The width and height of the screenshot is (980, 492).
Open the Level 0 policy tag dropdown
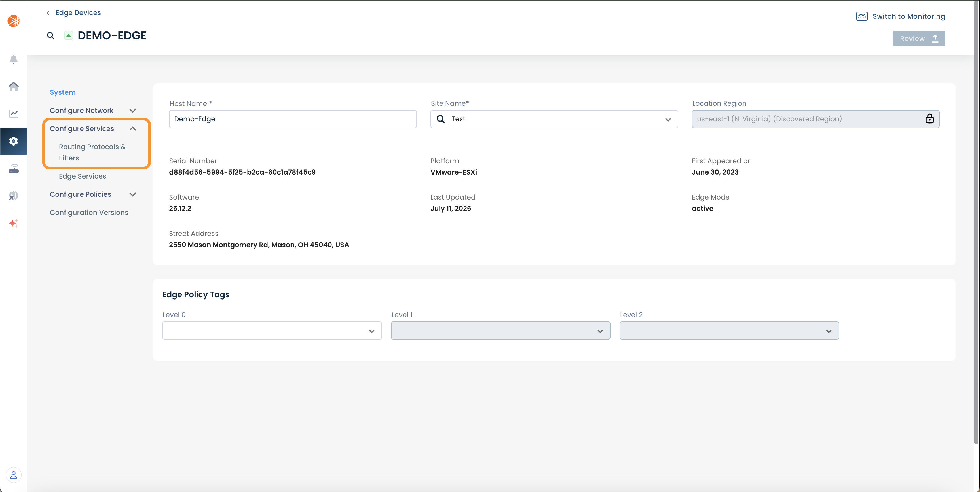[x=272, y=330]
